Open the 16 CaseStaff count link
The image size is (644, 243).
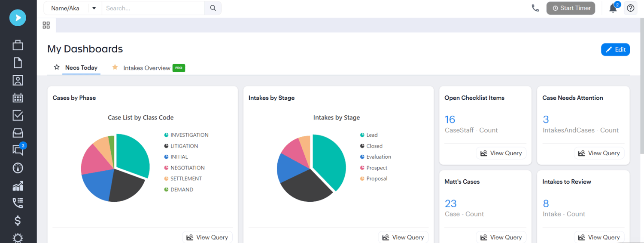tap(450, 119)
